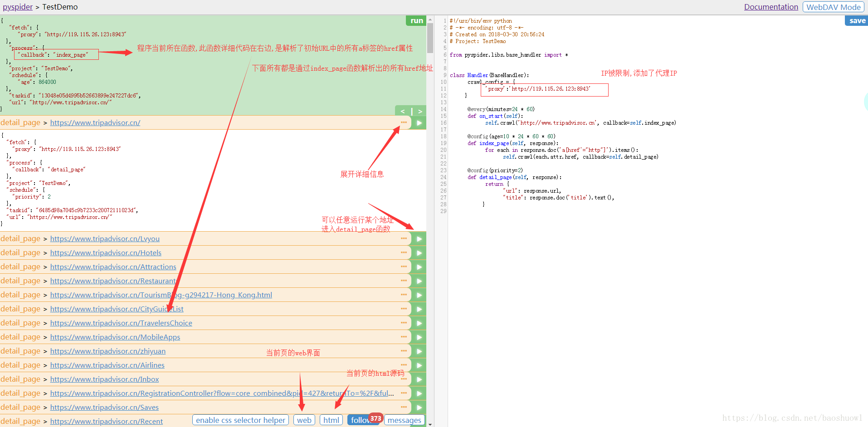Viewport: 868px width, 427px height.
Task: Run the MobileApps detail_page task
Action: coord(419,337)
